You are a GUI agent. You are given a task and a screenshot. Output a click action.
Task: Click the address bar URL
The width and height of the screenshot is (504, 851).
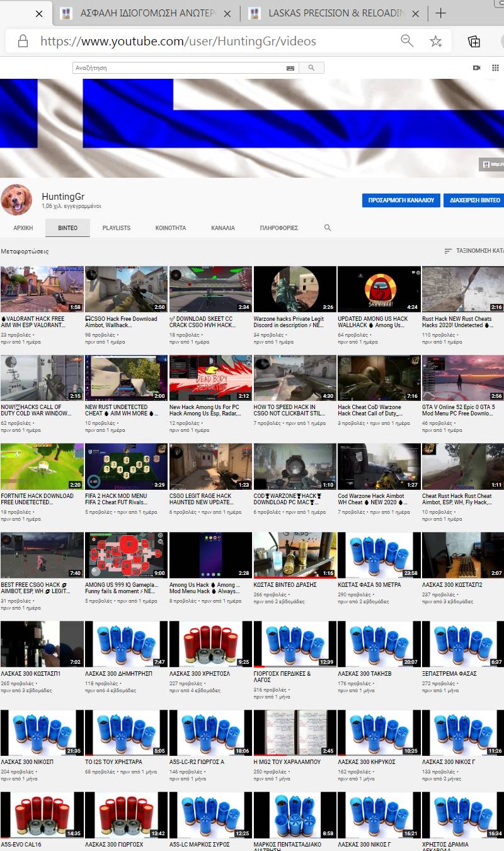(x=178, y=42)
